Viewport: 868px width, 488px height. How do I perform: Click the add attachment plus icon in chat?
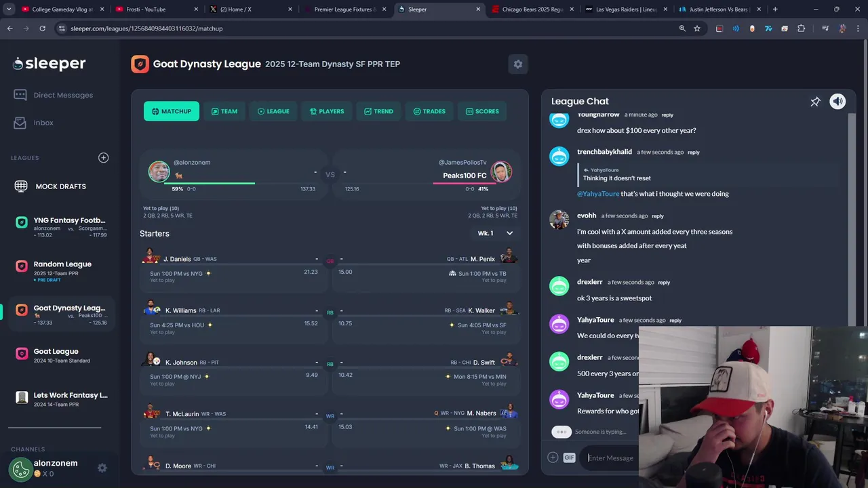pos(553,457)
